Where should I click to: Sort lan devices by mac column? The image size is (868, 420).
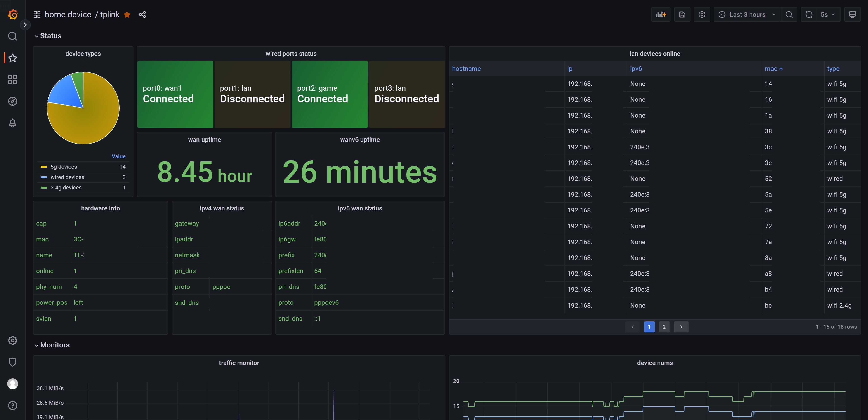(x=773, y=68)
